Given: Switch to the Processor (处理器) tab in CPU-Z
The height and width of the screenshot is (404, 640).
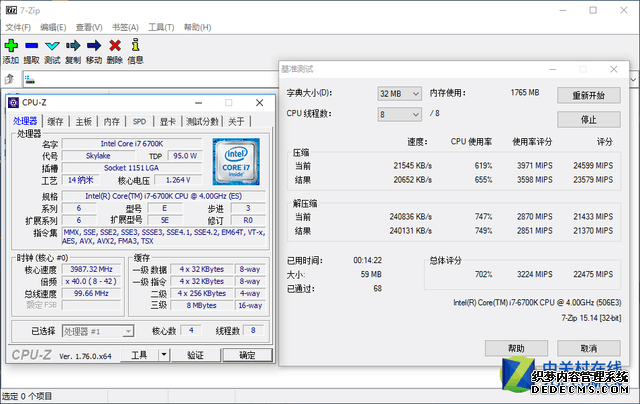Looking at the screenshot, I should [25, 121].
